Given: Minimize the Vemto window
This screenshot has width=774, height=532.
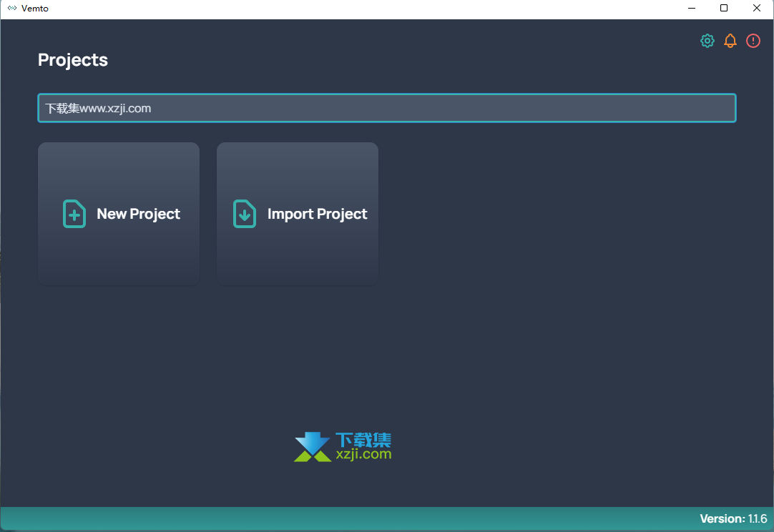Looking at the screenshot, I should click(x=692, y=9).
